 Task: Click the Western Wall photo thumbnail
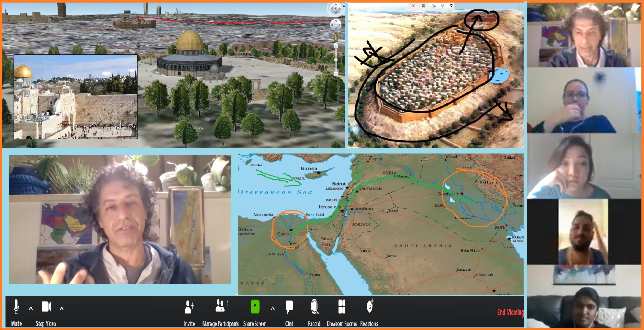tap(75, 97)
